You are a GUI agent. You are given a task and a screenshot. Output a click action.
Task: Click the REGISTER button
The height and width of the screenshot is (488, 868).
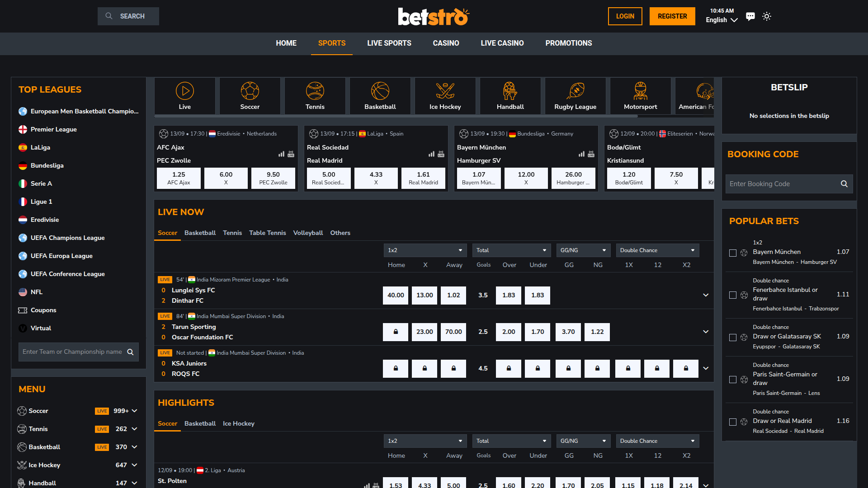[672, 16]
